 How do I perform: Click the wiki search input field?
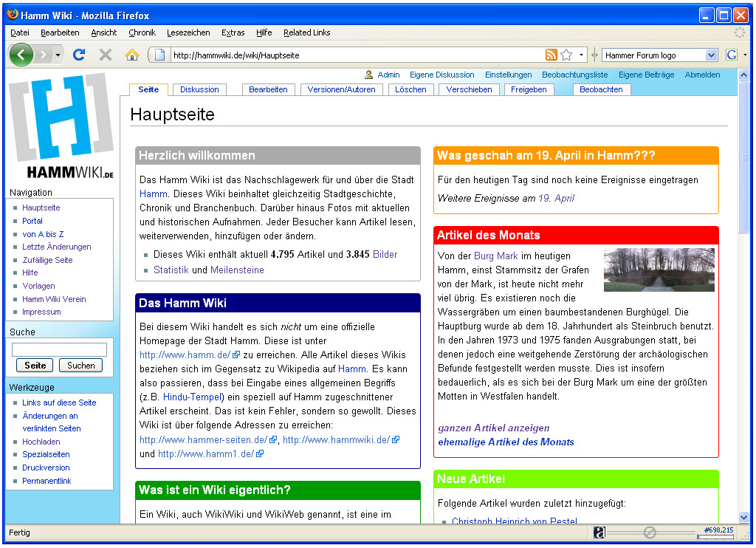click(59, 349)
